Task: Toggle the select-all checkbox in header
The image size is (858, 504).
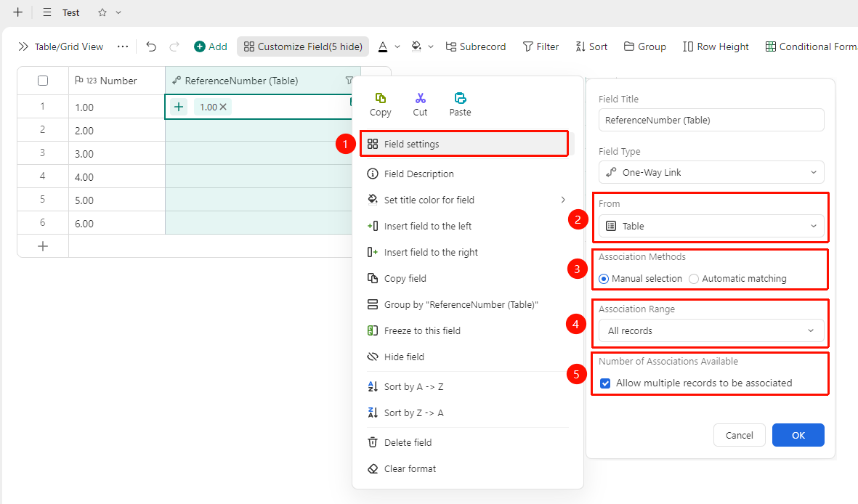Action: coord(43,81)
